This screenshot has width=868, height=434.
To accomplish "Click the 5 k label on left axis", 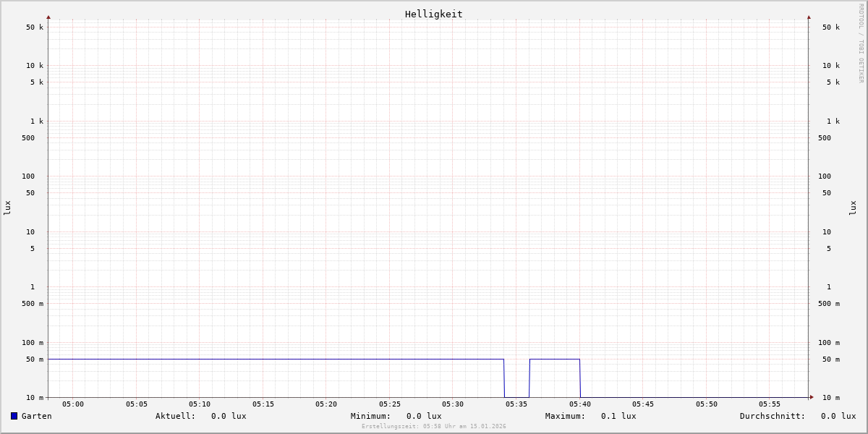I will coord(37,82).
